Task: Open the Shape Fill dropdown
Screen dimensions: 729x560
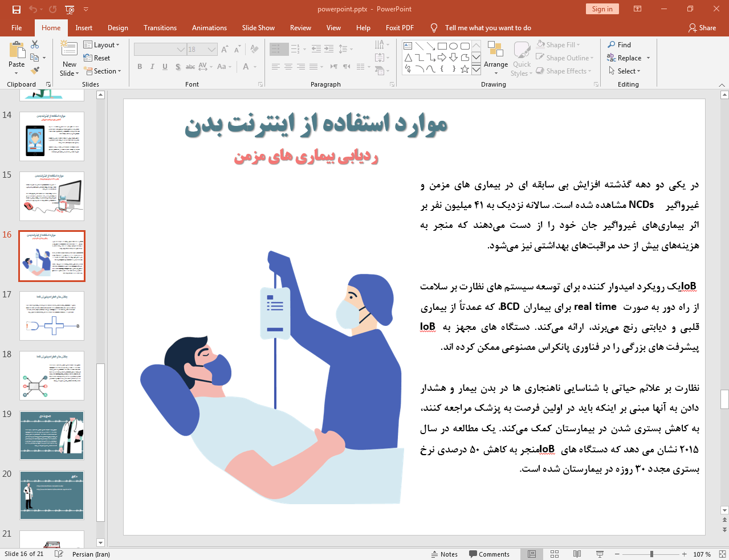Action: pos(559,44)
